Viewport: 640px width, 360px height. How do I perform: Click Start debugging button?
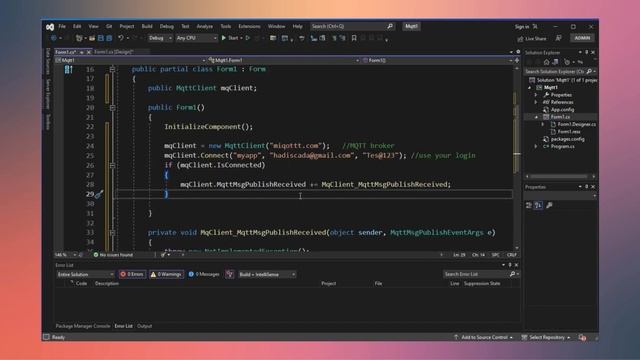[230, 38]
